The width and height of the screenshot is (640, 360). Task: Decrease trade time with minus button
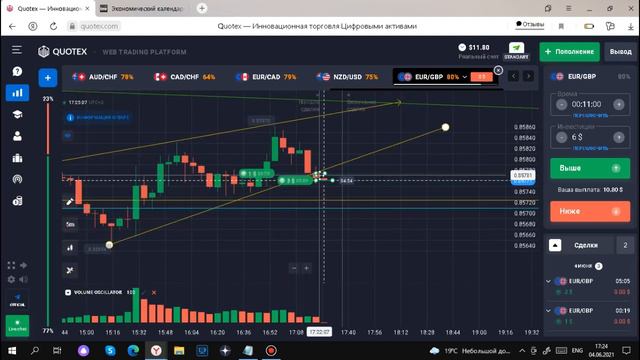tap(561, 104)
